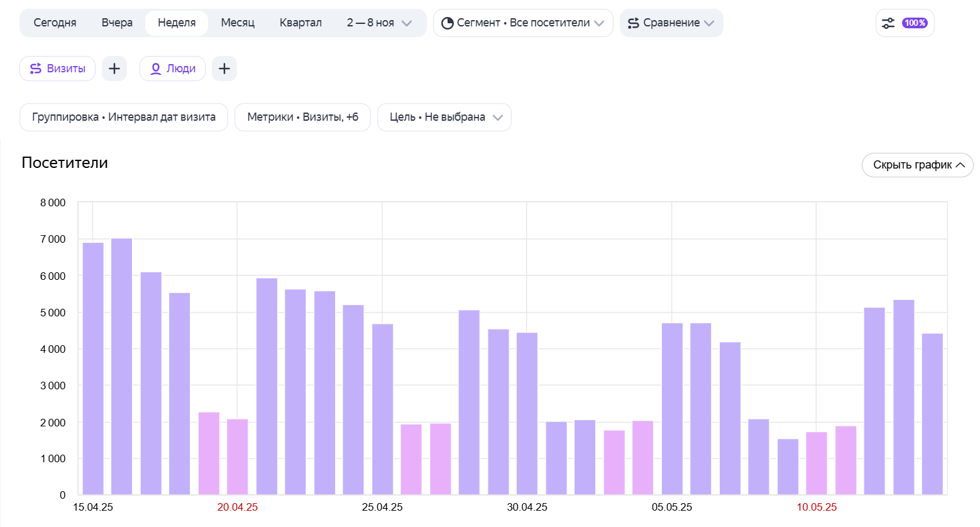Select the Вчера period tab
The height and width of the screenshot is (527, 980).
tap(117, 23)
